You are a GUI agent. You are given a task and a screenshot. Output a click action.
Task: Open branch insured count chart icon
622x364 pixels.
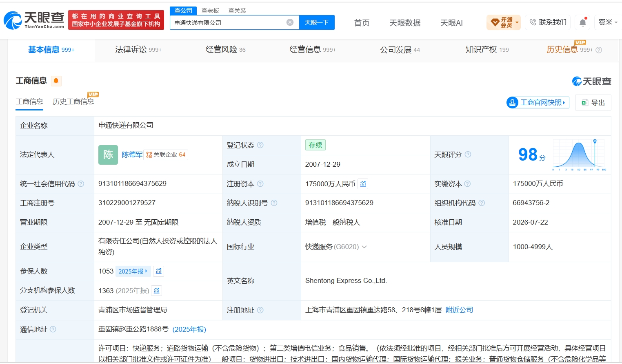[157, 291]
